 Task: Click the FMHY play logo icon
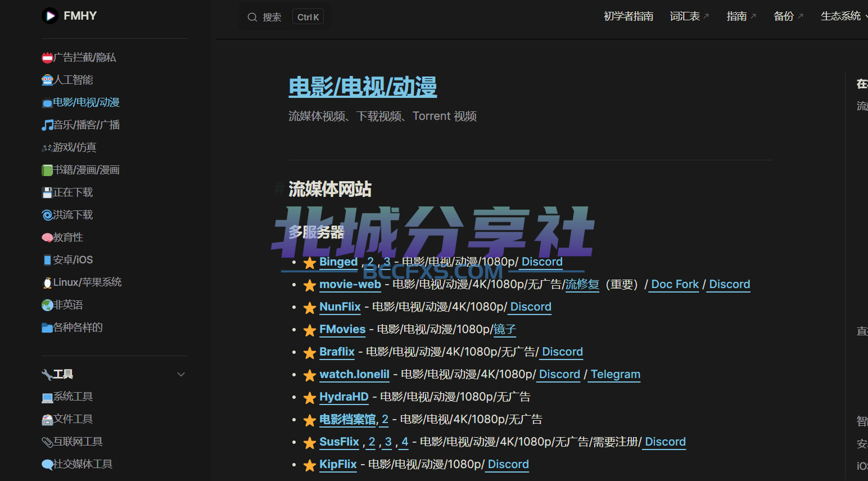[x=50, y=16]
